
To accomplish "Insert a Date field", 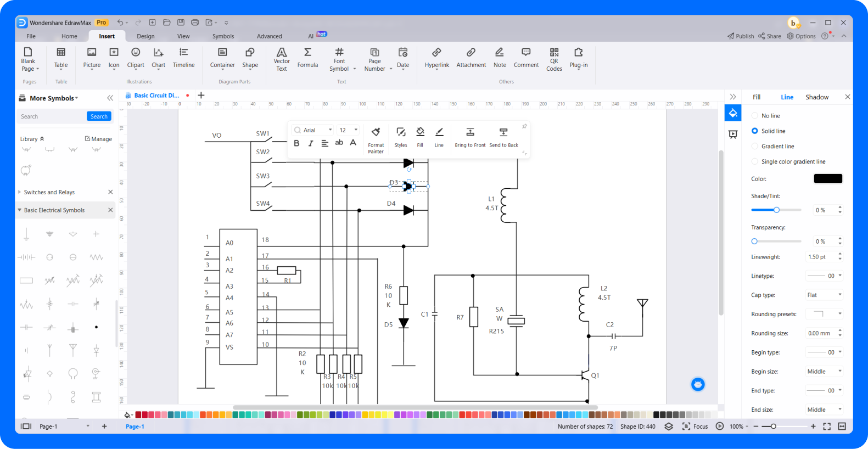I will 403,58.
